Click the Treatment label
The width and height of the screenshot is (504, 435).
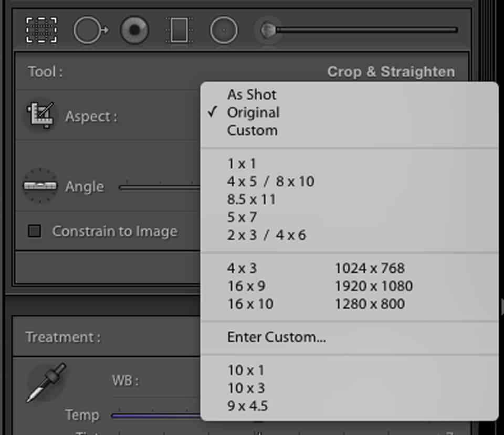pyautogui.click(x=63, y=337)
